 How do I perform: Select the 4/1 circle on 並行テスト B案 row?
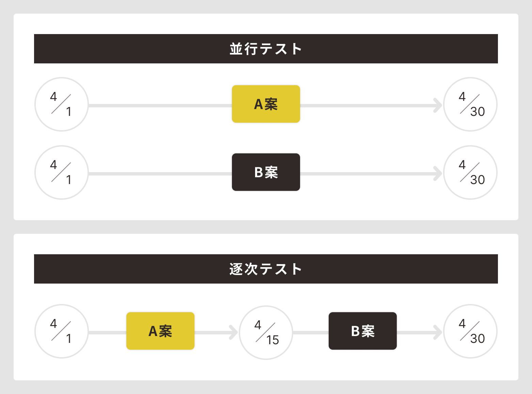(x=62, y=172)
